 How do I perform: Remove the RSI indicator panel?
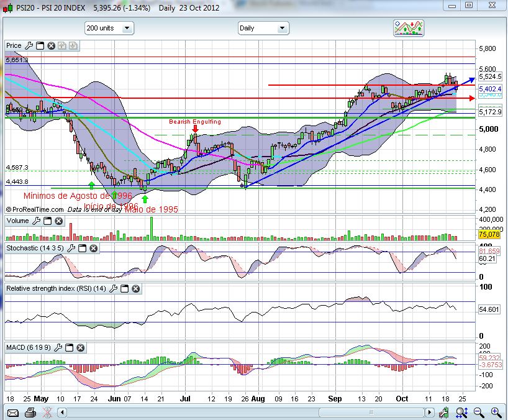[x=136, y=288]
